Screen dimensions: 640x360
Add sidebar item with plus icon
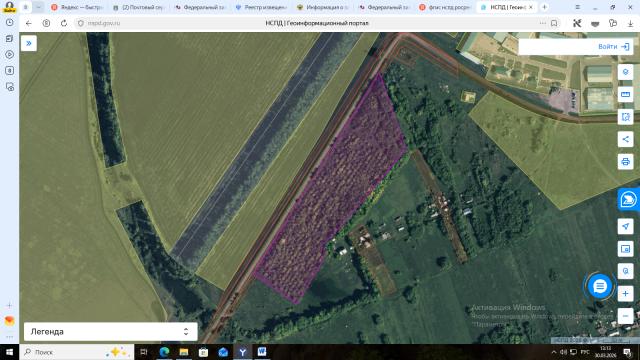click(9, 305)
